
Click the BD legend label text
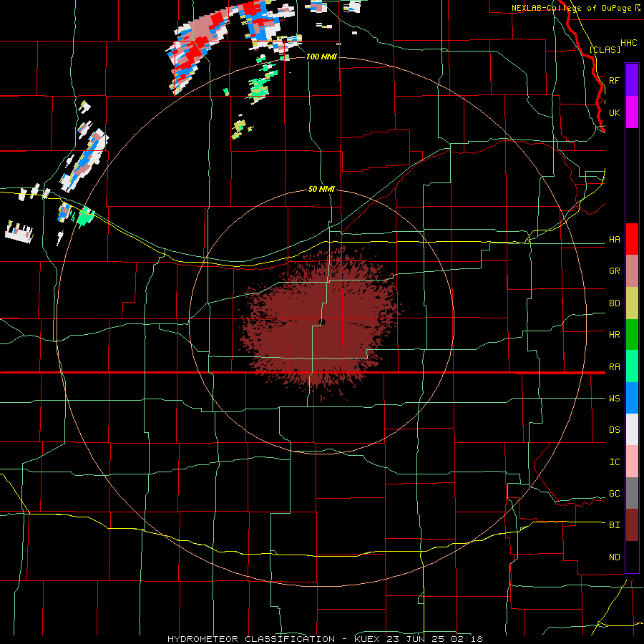click(615, 303)
